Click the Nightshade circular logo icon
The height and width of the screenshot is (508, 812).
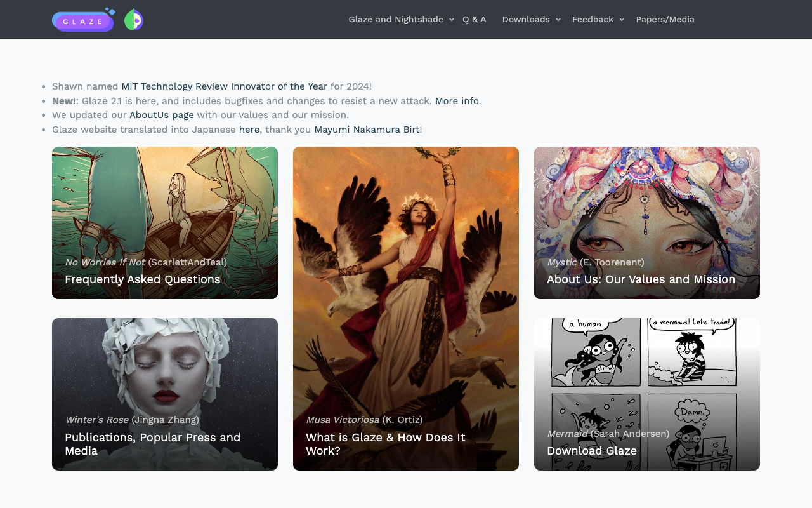134,20
